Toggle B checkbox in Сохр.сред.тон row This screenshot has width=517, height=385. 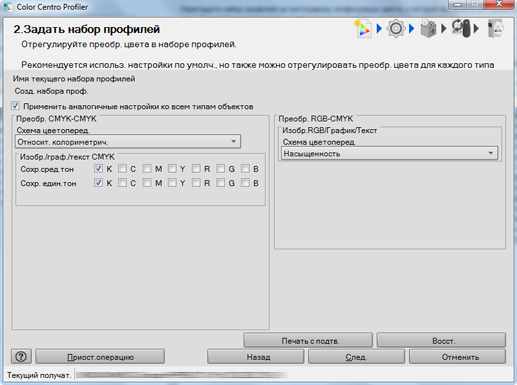coord(245,169)
